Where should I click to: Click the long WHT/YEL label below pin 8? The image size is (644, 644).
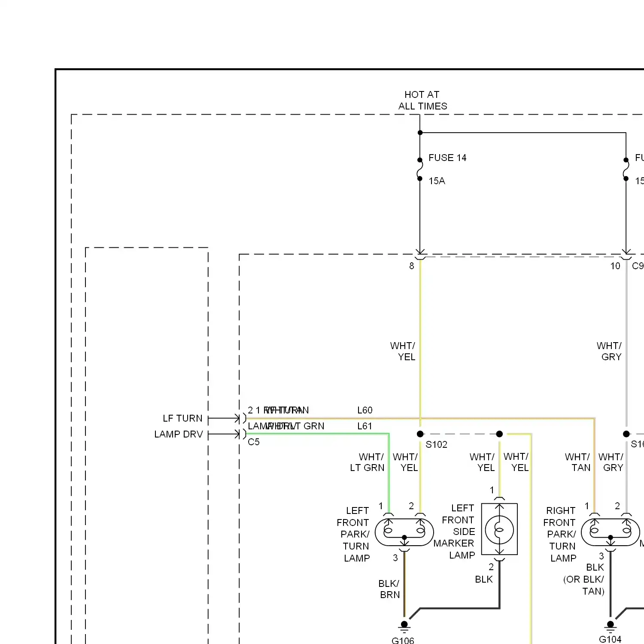tap(403, 351)
